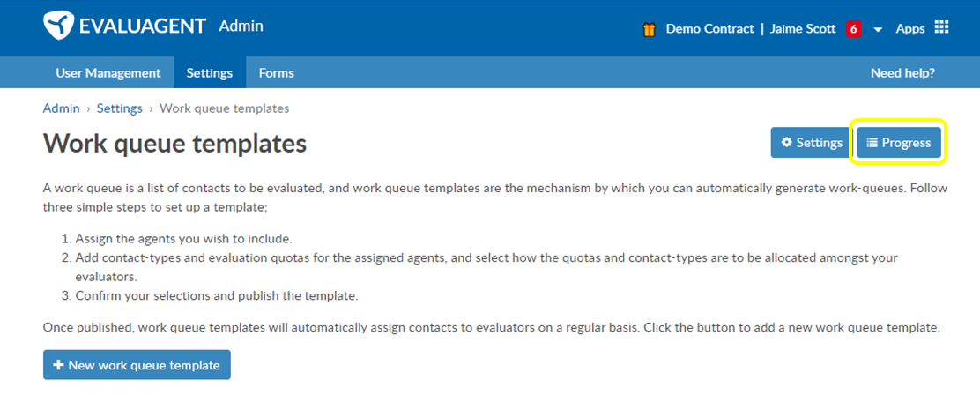Switch to the User Management tab
The width and height of the screenshot is (980, 395).
click(x=108, y=72)
